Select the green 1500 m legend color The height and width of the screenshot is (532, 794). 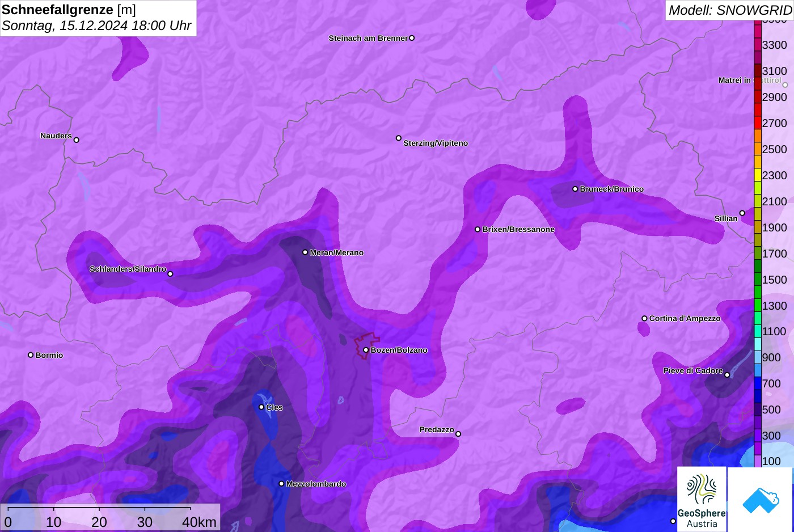(758, 280)
